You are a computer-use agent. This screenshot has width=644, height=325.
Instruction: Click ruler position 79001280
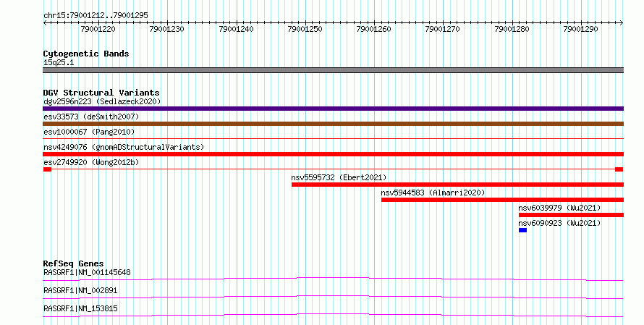tap(512, 29)
